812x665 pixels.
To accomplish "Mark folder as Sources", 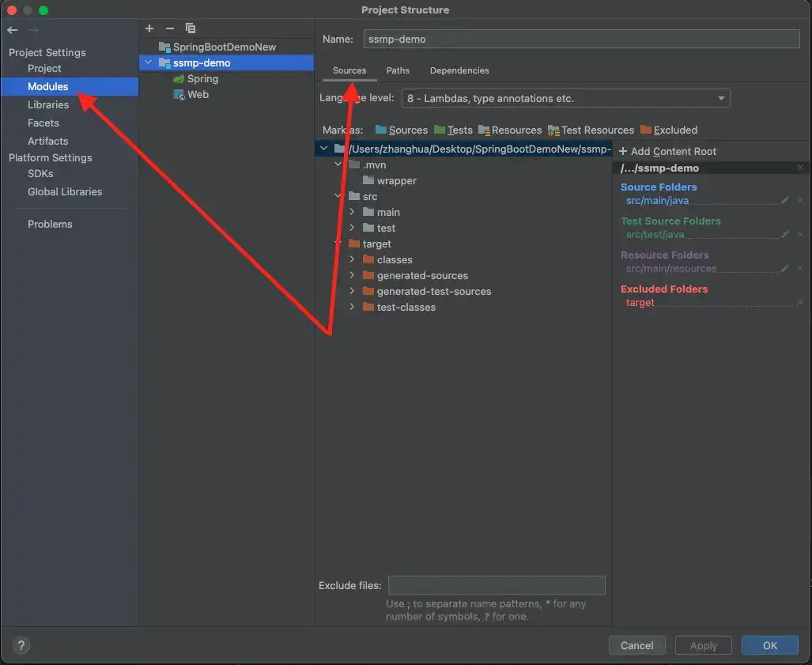I will coord(401,130).
